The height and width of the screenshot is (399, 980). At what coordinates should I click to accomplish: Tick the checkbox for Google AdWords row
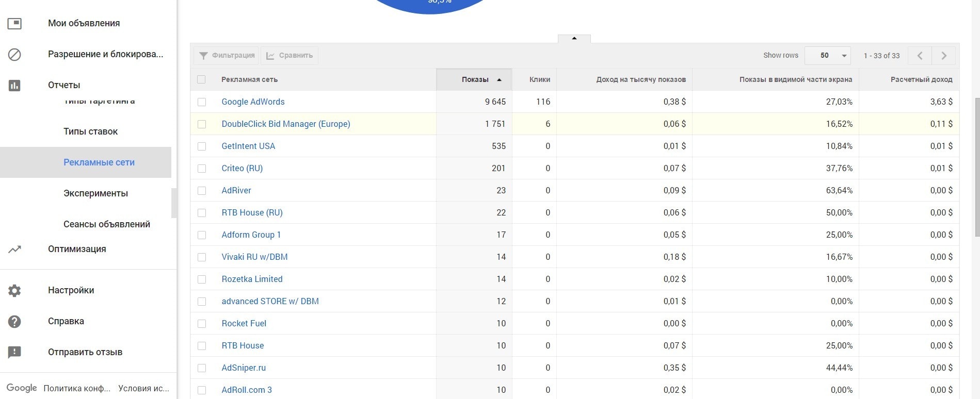point(202,102)
